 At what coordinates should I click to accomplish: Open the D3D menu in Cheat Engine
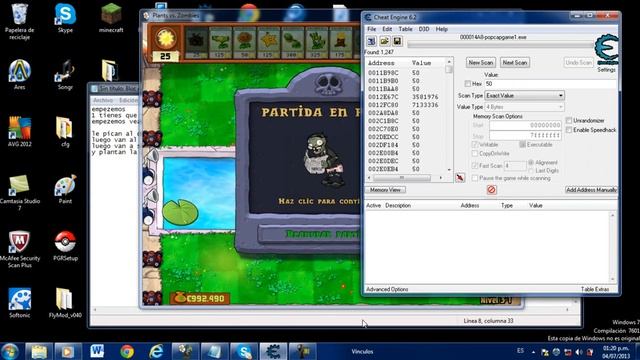(x=424, y=29)
